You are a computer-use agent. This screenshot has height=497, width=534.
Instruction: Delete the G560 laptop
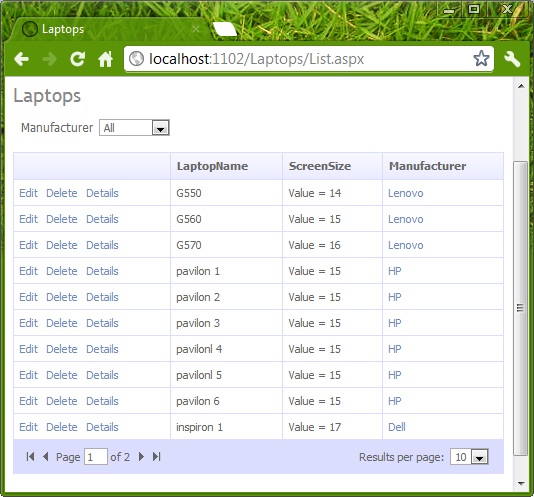pyautogui.click(x=62, y=219)
